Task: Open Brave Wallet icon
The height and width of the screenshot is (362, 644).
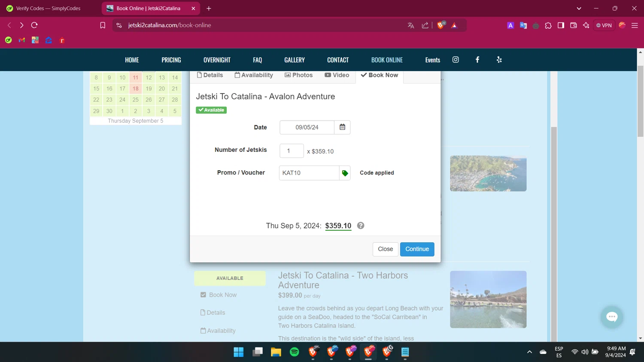Action: tap(573, 25)
